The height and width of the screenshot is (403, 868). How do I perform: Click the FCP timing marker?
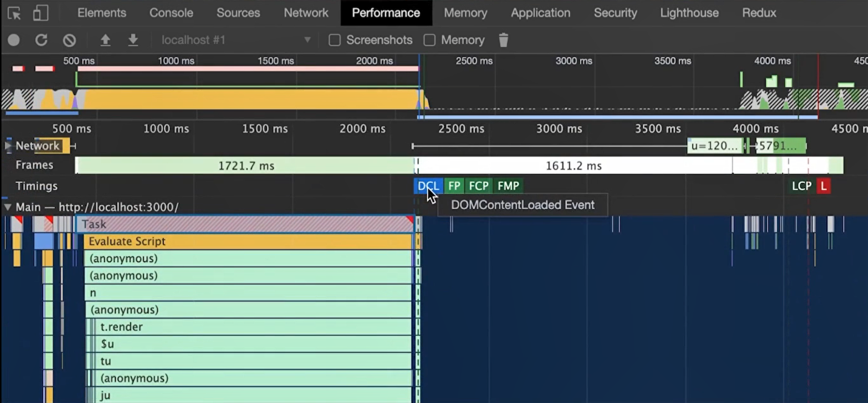click(478, 186)
